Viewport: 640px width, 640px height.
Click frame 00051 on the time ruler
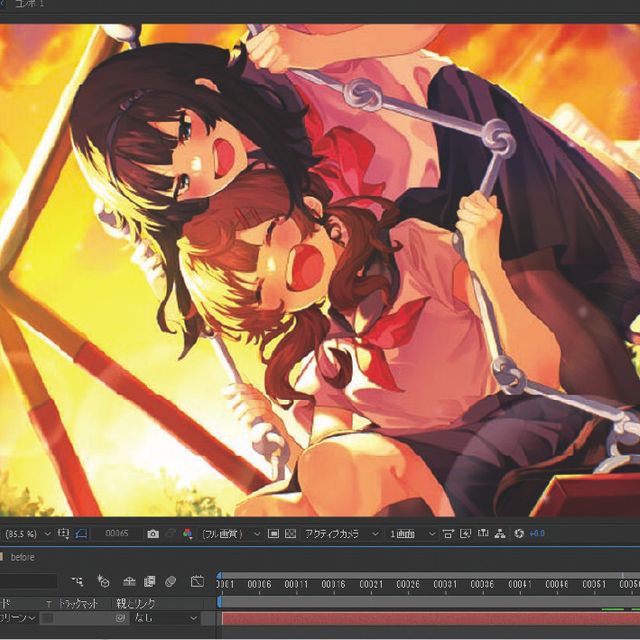pyautogui.click(x=594, y=584)
